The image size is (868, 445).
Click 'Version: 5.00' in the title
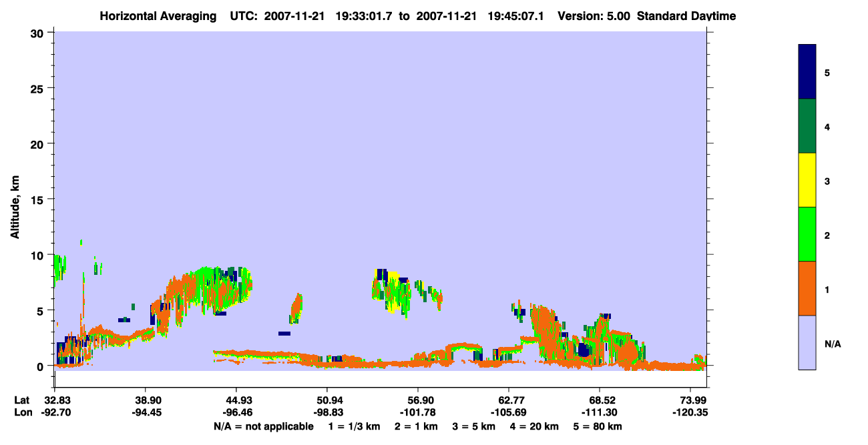pyautogui.click(x=594, y=16)
